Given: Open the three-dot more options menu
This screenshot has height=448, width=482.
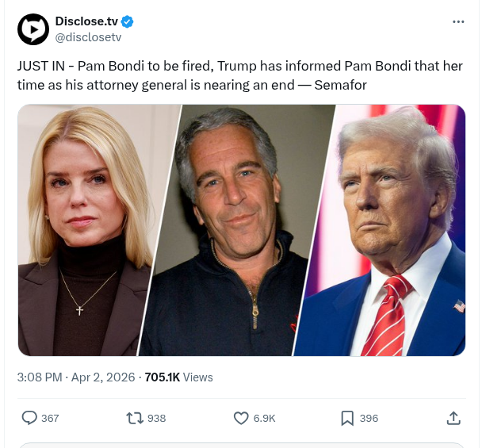Looking at the screenshot, I should tap(458, 21).
